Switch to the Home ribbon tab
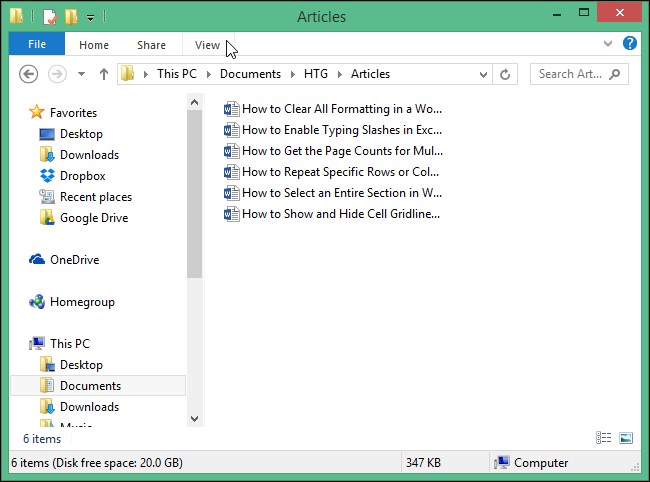Image resolution: width=650 pixels, height=482 pixels. [94, 45]
